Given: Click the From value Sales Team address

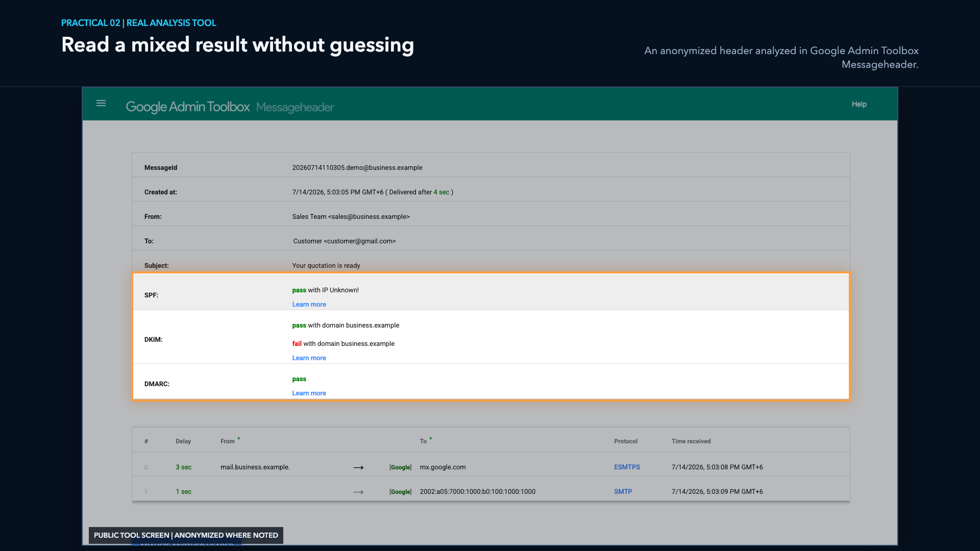Looking at the screenshot, I should coord(351,217).
